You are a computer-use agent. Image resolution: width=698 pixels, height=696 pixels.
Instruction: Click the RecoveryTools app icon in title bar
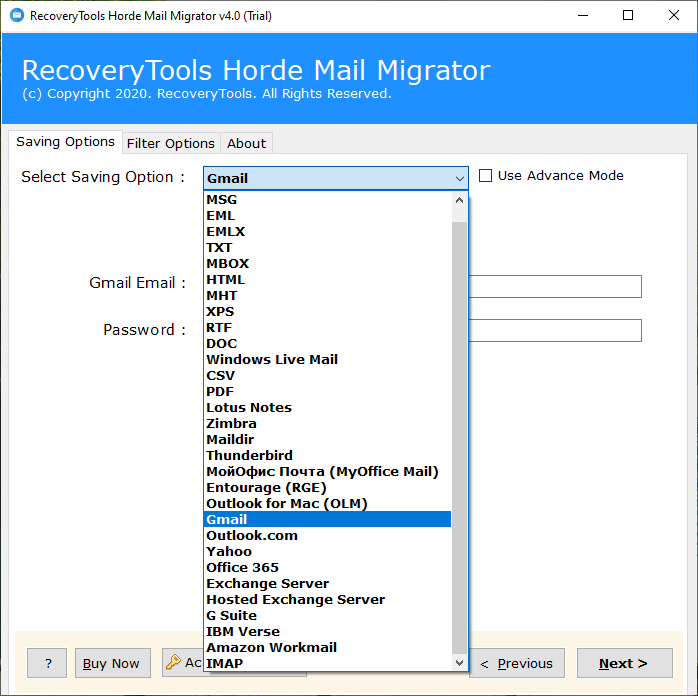[17, 16]
